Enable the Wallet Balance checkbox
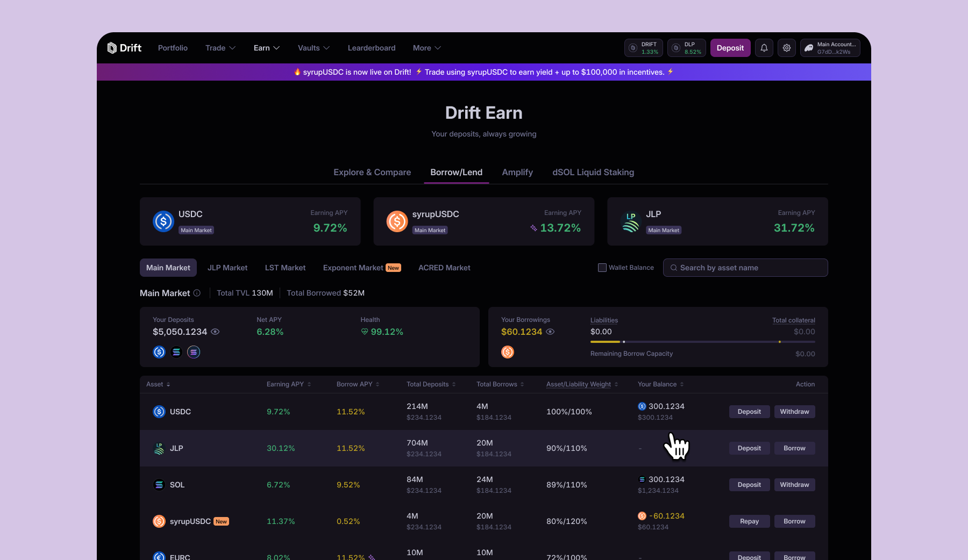This screenshot has width=968, height=560. [602, 268]
